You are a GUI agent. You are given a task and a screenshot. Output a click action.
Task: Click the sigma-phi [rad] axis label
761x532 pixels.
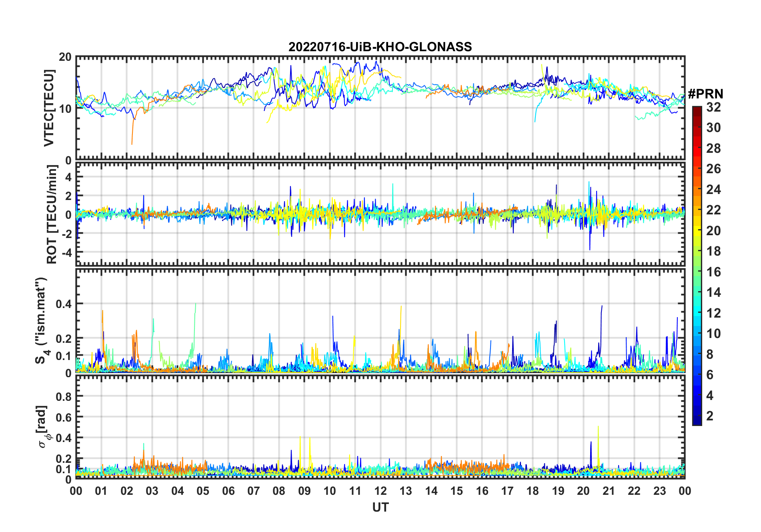point(43,426)
